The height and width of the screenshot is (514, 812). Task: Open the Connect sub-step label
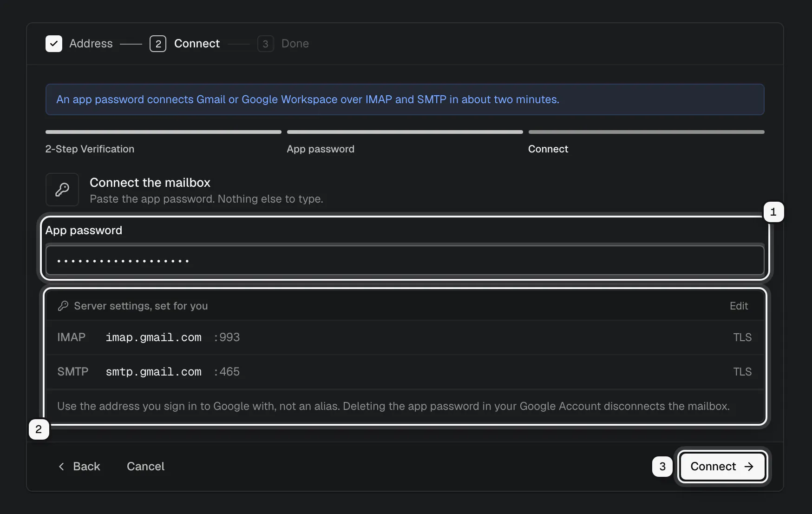548,149
